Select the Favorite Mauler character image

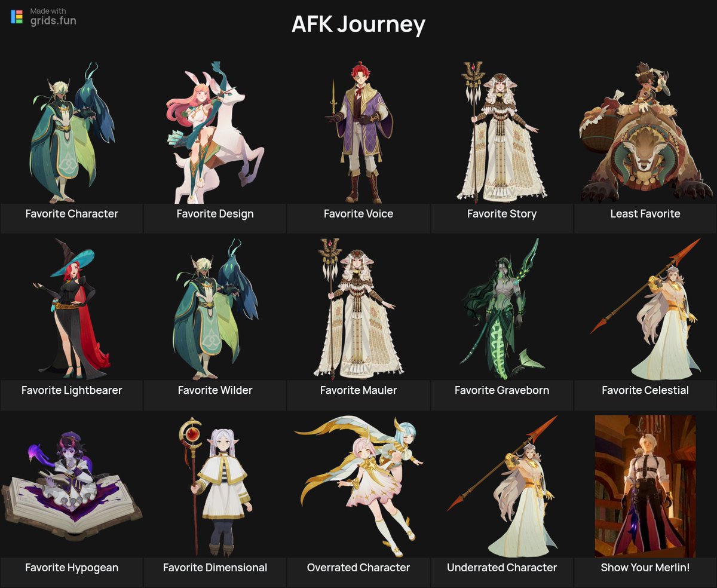click(358, 309)
